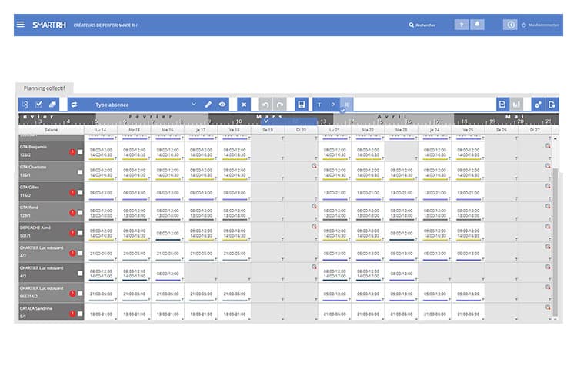Click the Rechercher search field

[423, 25]
